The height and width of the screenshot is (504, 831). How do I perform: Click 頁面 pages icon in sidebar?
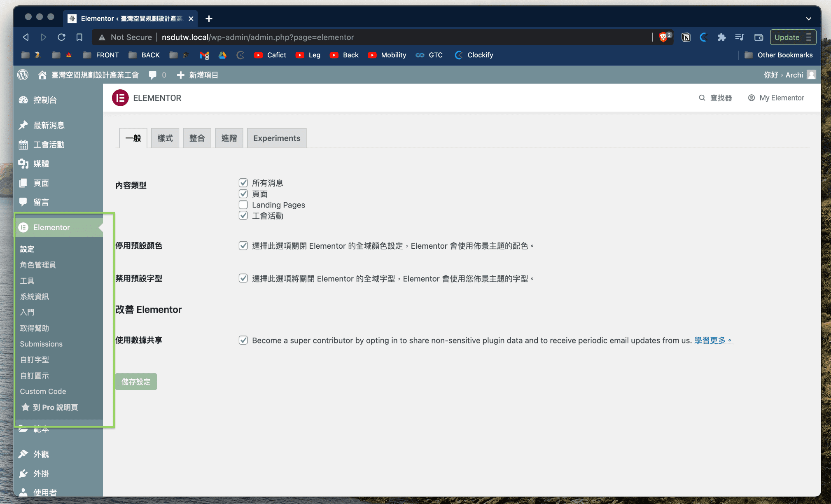pos(24,183)
